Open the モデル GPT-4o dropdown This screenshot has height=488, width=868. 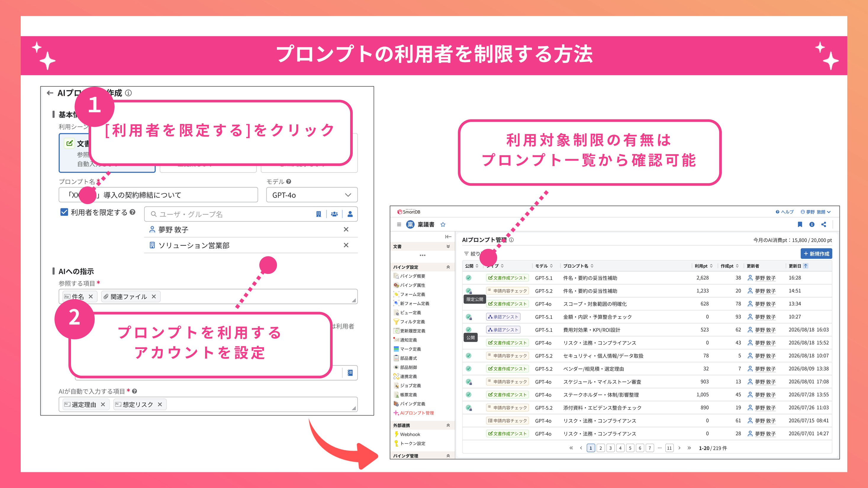[312, 195]
